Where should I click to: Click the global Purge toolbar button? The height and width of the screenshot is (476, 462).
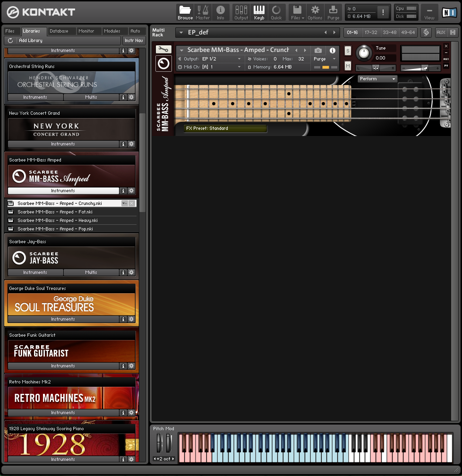point(333,12)
